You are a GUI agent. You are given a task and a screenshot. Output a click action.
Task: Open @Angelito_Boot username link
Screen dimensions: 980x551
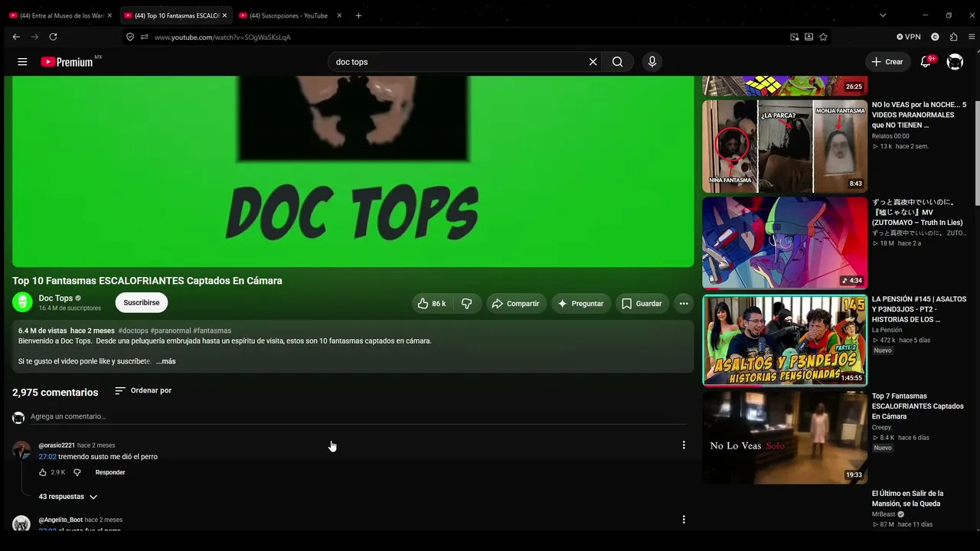[60, 520]
